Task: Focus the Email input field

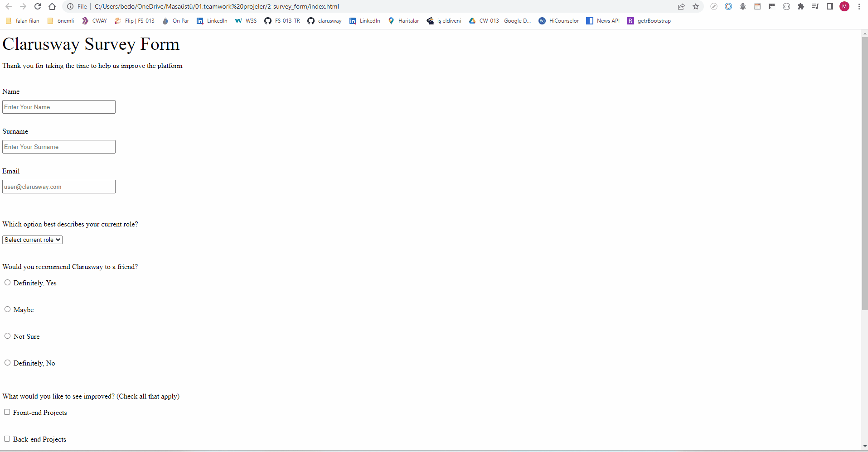Action: [59, 187]
